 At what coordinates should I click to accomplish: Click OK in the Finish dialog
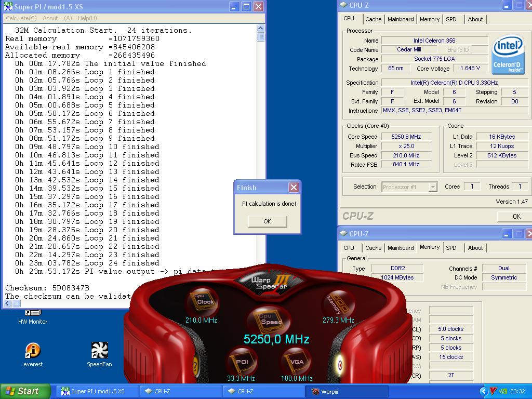268,221
